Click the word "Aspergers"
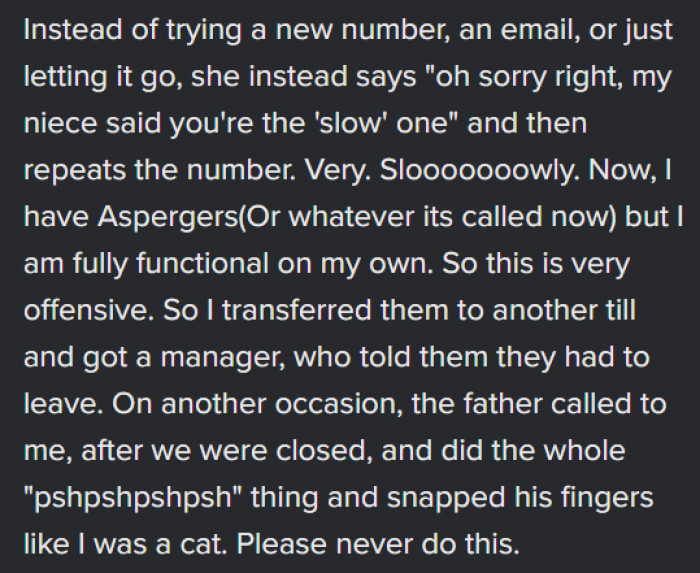The width and height of the screenshot is (700, 573). pos(168,217)
